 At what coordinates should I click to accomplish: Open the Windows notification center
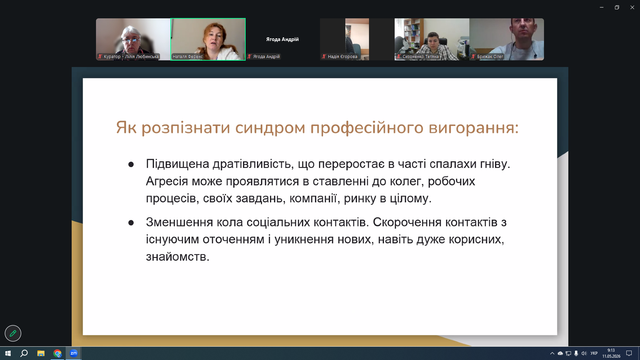click(629, 353)
